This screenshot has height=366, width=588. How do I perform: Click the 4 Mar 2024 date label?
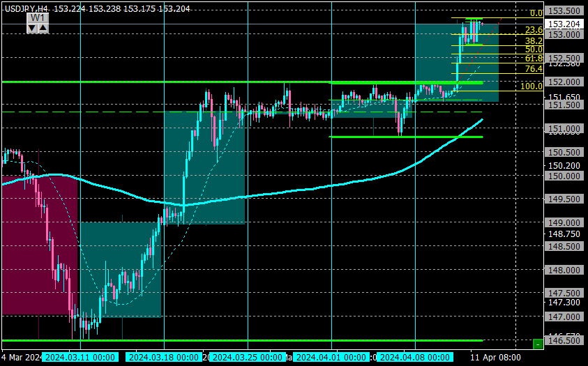[x=22, y=358]
